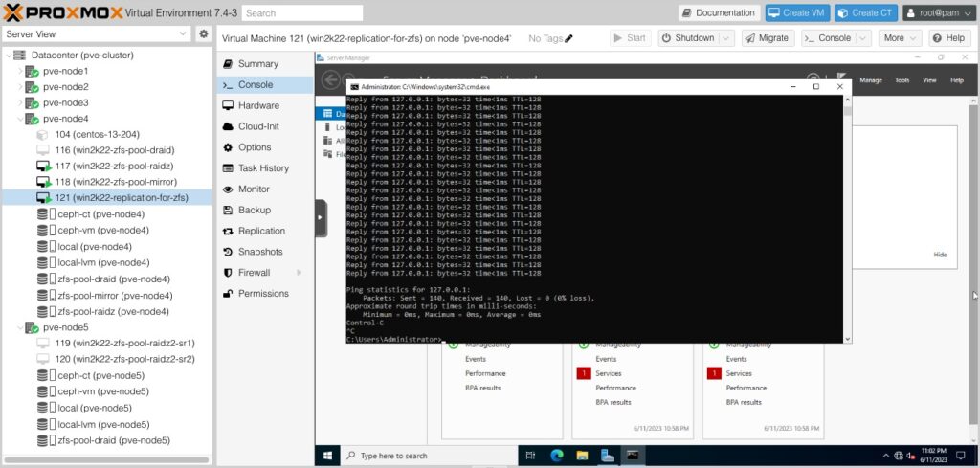Click Task View icon in taskbar
The height and width of the screenshot is (468, 980).
tap(530, 456)
